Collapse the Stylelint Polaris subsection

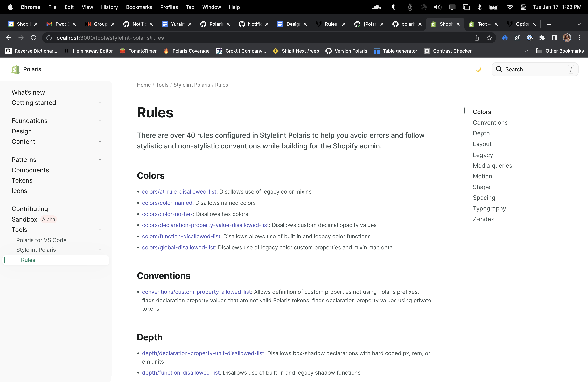click(x=100, y=250)
